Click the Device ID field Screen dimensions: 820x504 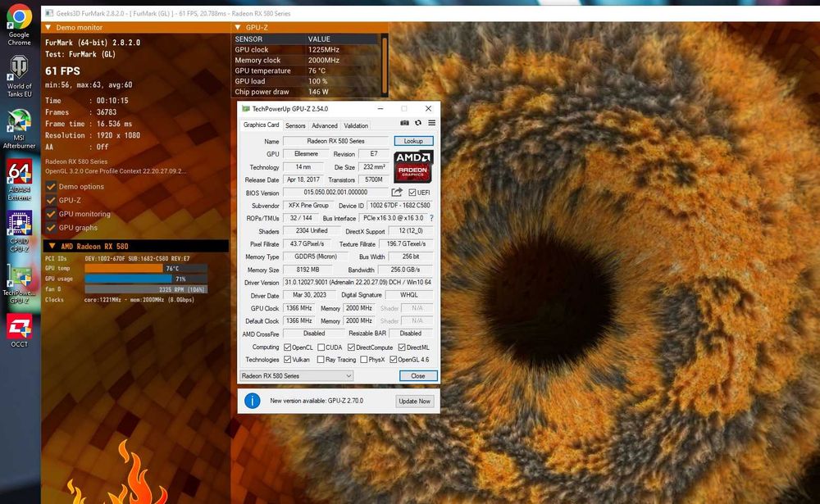click(400, 206)
